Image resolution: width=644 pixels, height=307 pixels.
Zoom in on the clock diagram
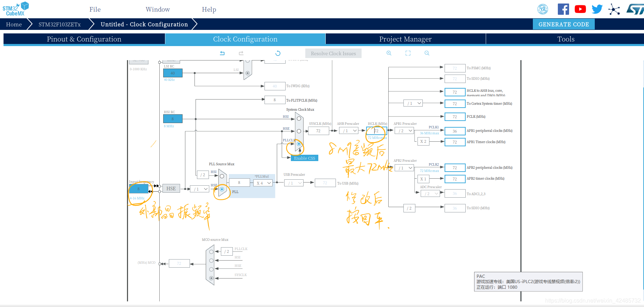(x=389, y=53)
